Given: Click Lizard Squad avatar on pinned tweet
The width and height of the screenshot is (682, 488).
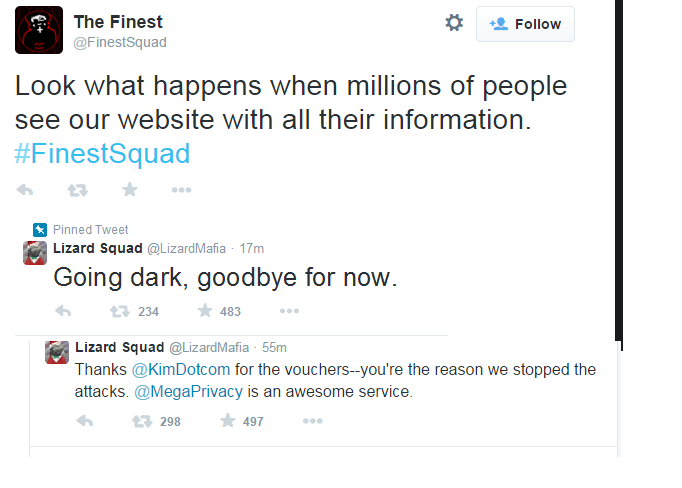Looking at the screenshot, I should point(35,253).
